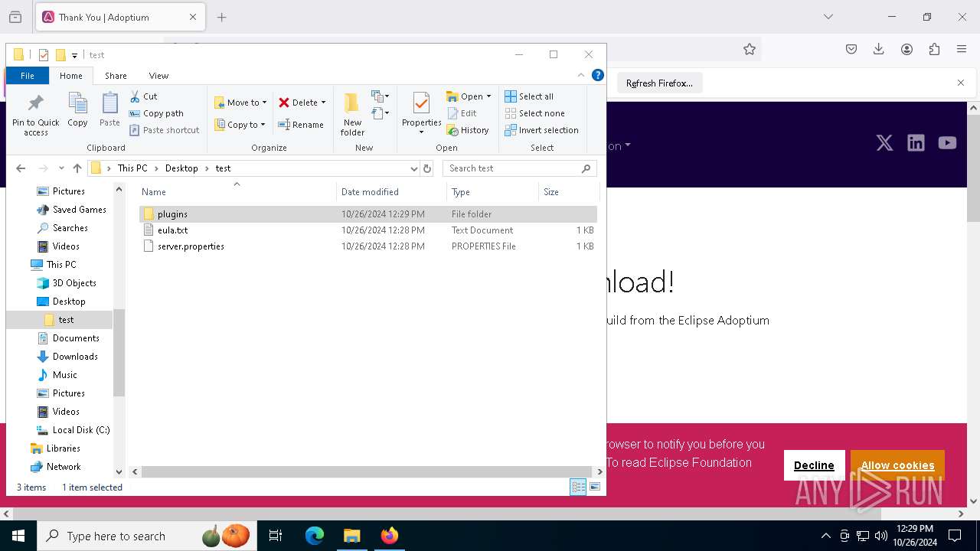Click Refresh Firefox button
This screenshot has width=980, height=551.
tap(659, 83)
